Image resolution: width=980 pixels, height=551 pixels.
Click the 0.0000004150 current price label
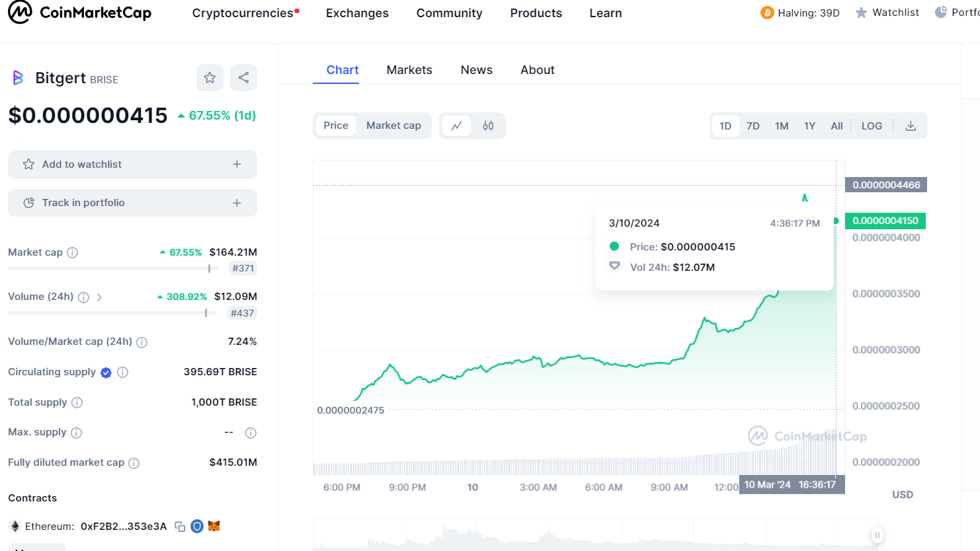click(x=885, y=221)
